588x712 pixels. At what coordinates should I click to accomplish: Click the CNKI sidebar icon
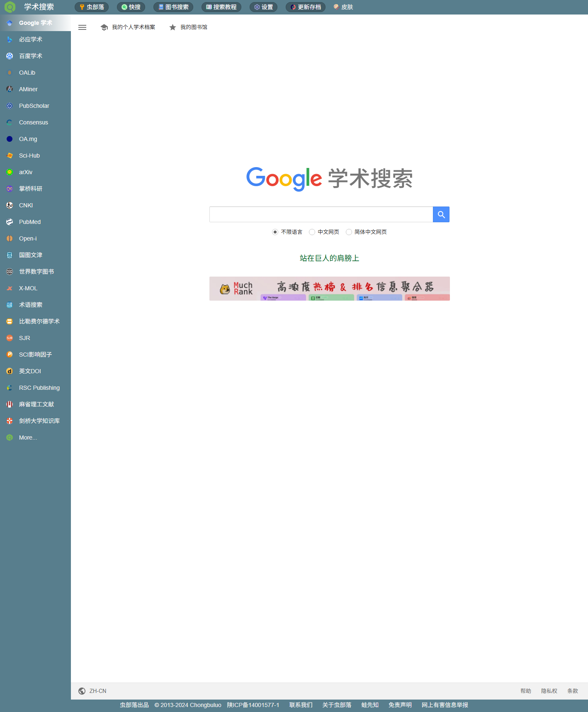click(x=10, y=205)
